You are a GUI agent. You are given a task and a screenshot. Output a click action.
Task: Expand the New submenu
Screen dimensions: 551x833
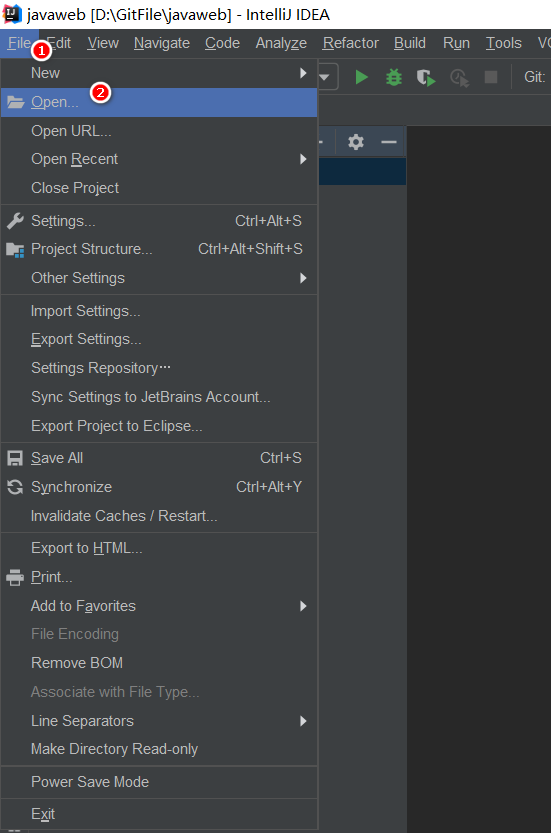159,73
